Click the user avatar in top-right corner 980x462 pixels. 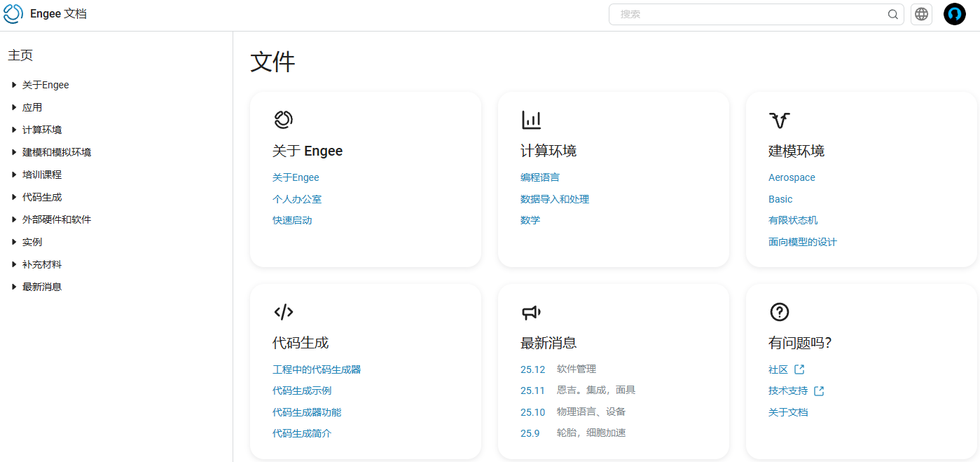click(x=954, y=13)
